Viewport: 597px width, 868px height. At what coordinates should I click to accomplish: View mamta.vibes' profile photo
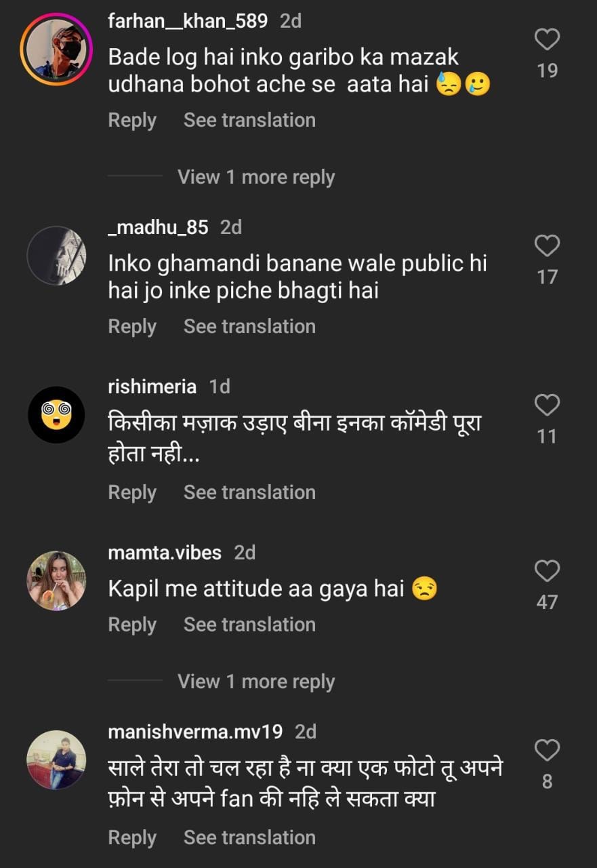tap(56, 580)
